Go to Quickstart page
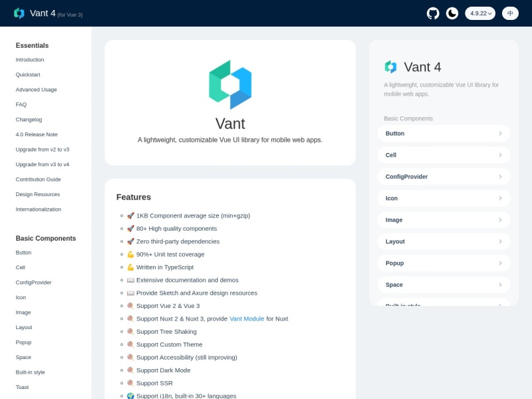532x399 pixels. pyautogui.click(x=28, y=74)
